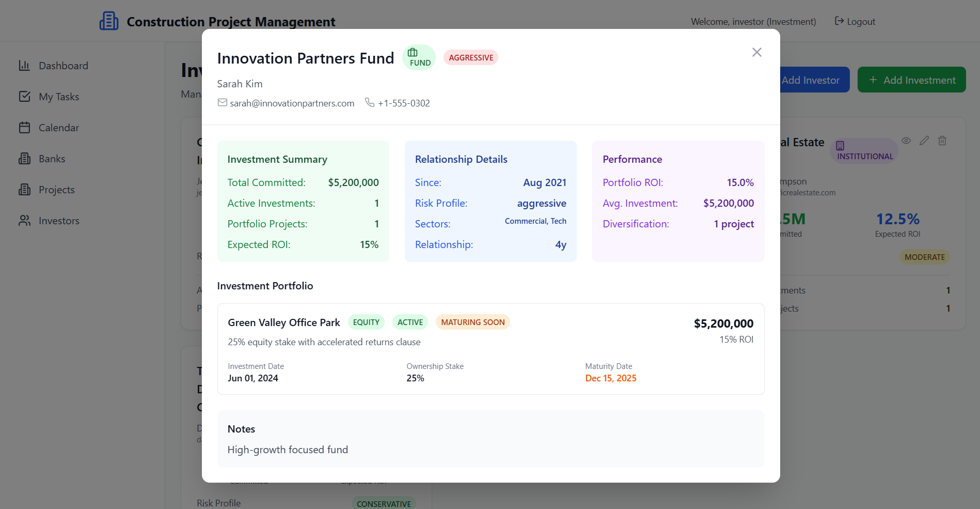Screen dimensions: 980x509
Task: Click the My Tasks checkmark icon
Action: [24, 97]
